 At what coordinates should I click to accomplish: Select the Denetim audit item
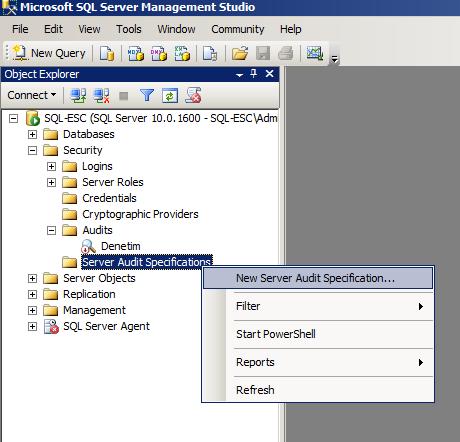tap(121, 246)
